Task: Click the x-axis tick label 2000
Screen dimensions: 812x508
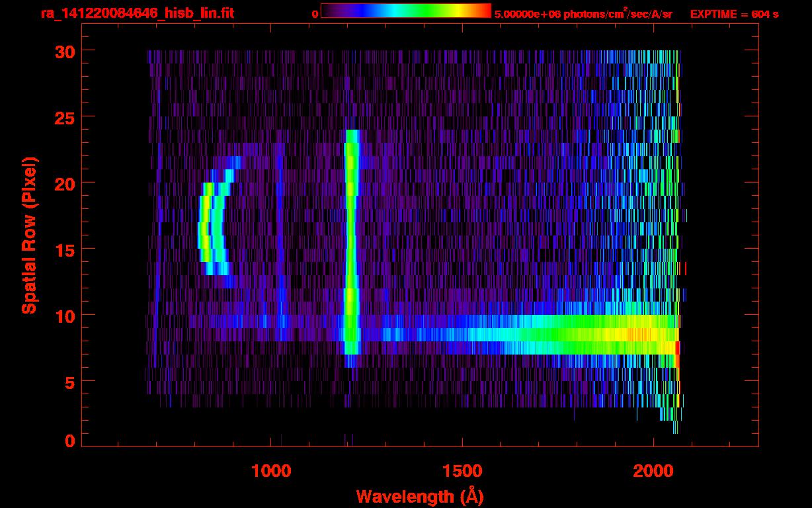Action: 653,471
